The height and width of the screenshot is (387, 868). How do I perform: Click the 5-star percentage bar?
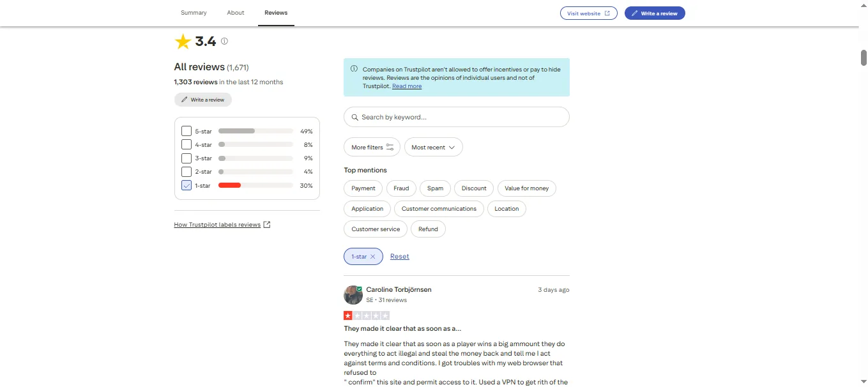[x=255, y=131]
